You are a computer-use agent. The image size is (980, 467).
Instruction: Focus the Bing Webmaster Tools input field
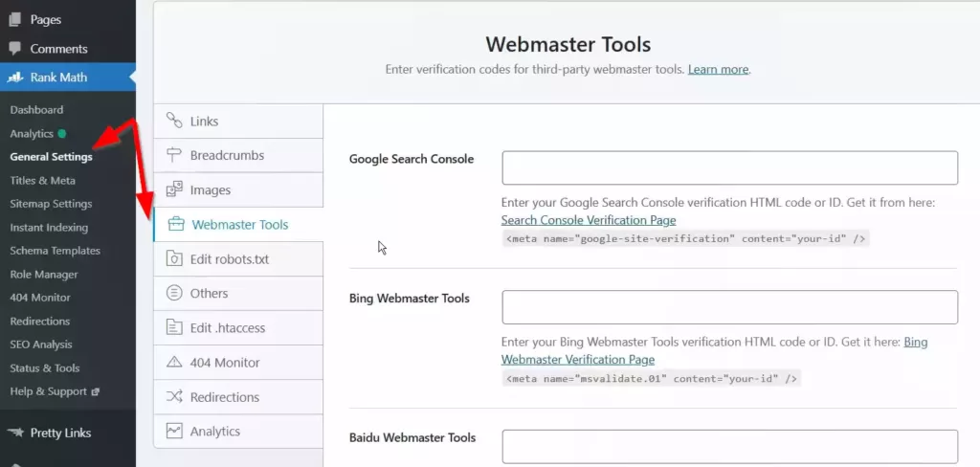(729, 307)
